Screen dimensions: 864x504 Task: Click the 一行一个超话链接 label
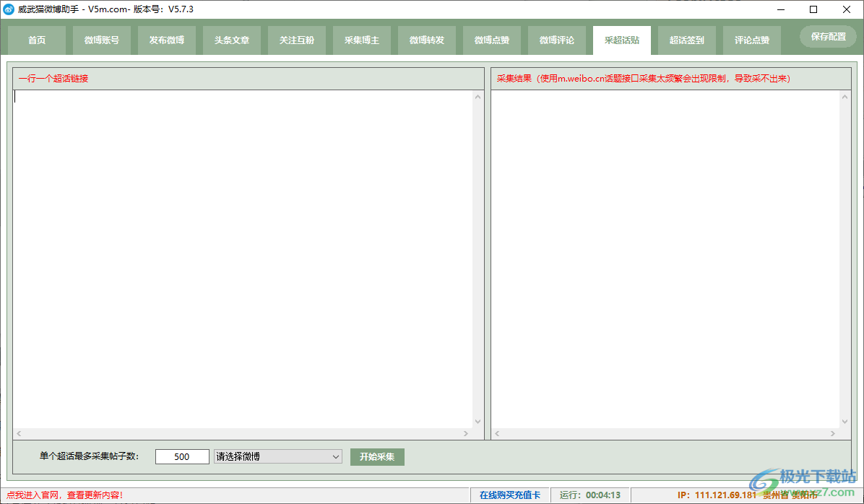coord(53,78)
